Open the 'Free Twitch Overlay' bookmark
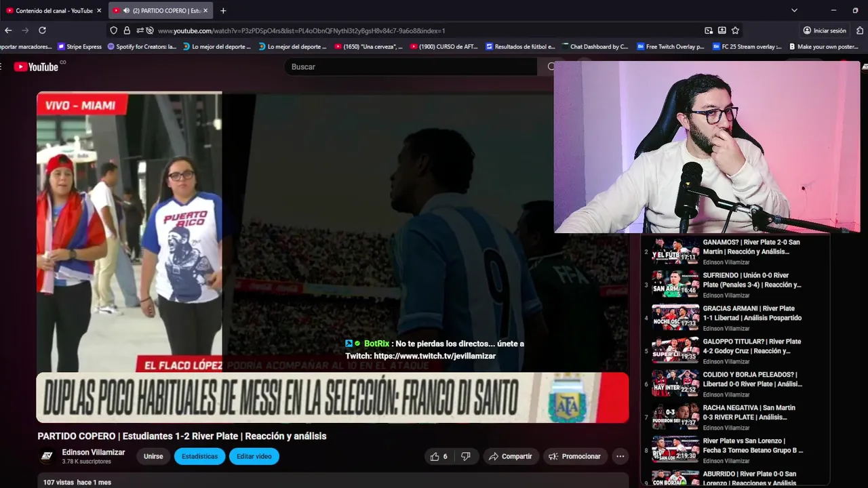The image size is (868, 488). [671, 47]
